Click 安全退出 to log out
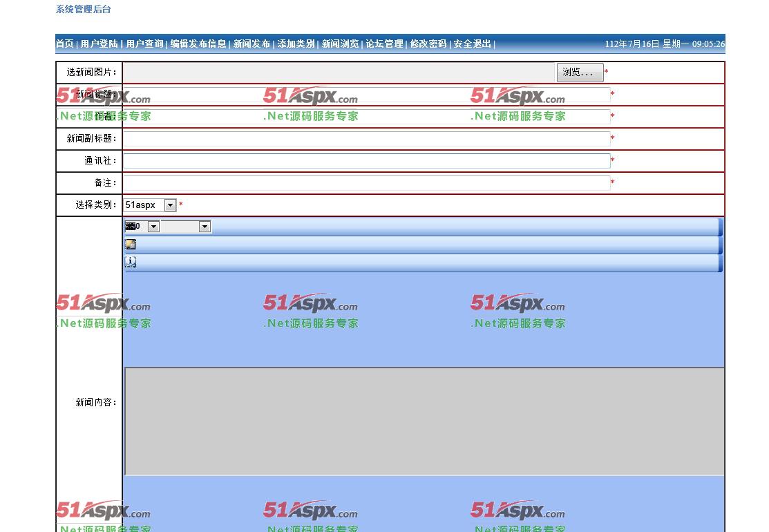The image size is (769, 532). coord(472,44)
